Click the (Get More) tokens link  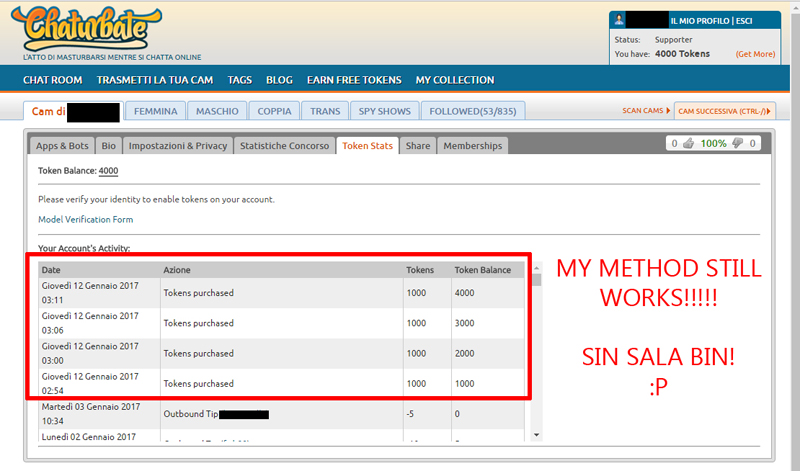click(755, 54)
